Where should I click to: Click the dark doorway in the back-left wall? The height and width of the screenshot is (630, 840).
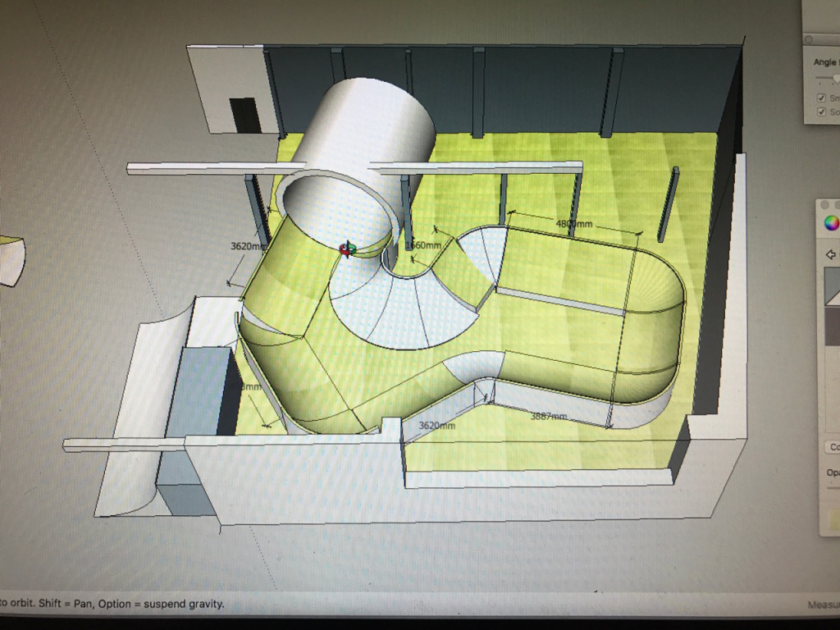point(244,115)
